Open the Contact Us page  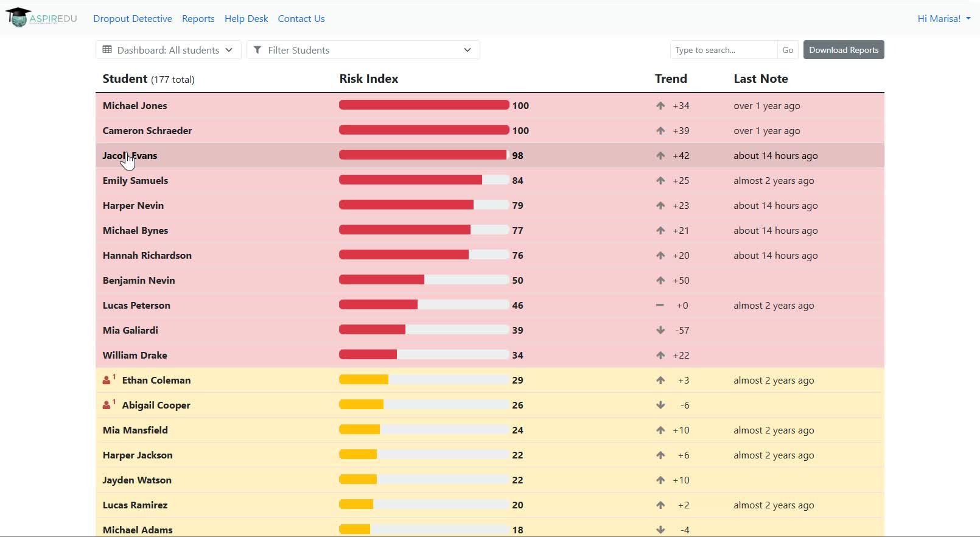[x=301, y=19]
